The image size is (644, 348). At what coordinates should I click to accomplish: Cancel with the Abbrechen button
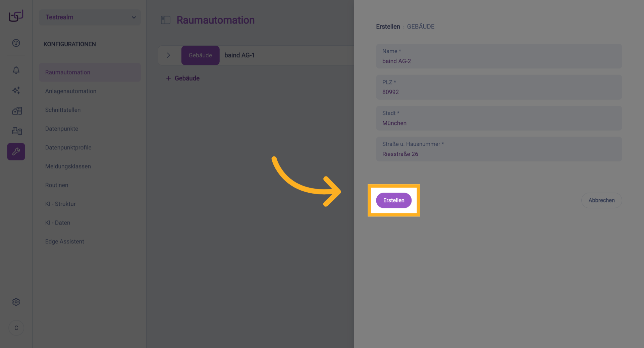pos(601,200)
